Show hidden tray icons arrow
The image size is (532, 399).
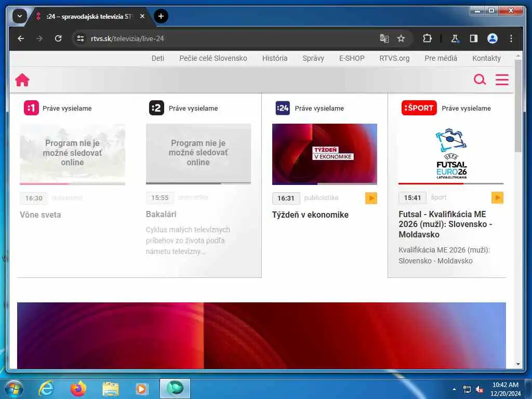454,389
